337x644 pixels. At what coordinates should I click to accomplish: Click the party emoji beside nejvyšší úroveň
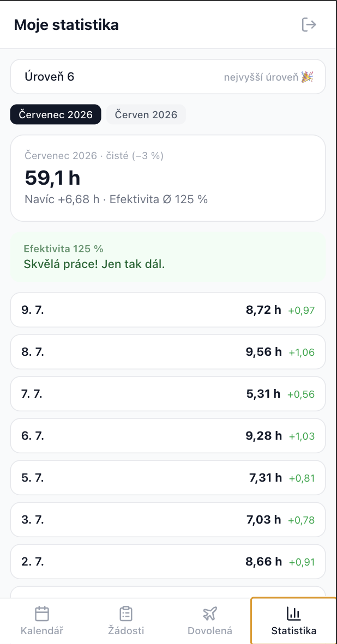pos(307,77)
